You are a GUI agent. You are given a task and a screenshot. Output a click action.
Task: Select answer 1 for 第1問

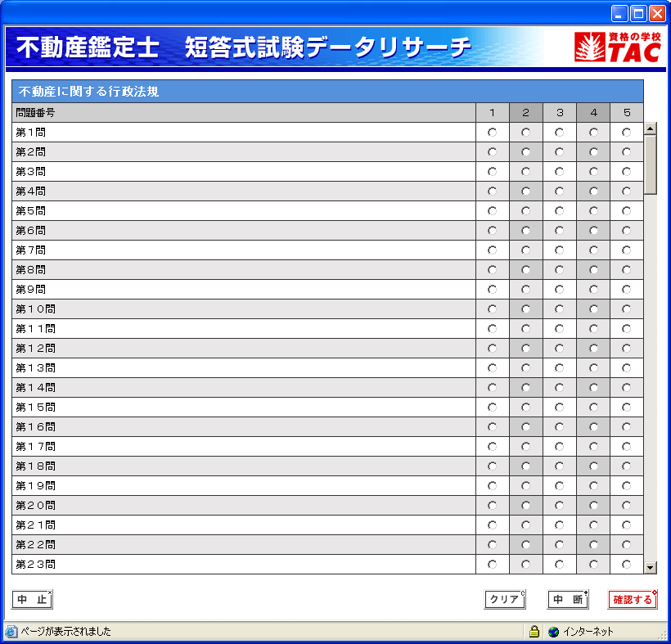(492, 132)
